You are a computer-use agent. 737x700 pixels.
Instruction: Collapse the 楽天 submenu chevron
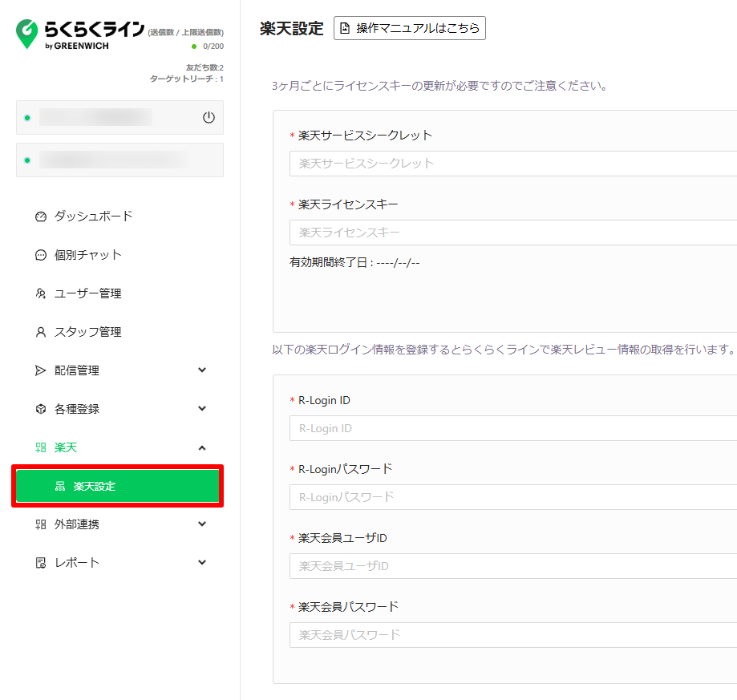pyautogui.click(x=202, y=447)
